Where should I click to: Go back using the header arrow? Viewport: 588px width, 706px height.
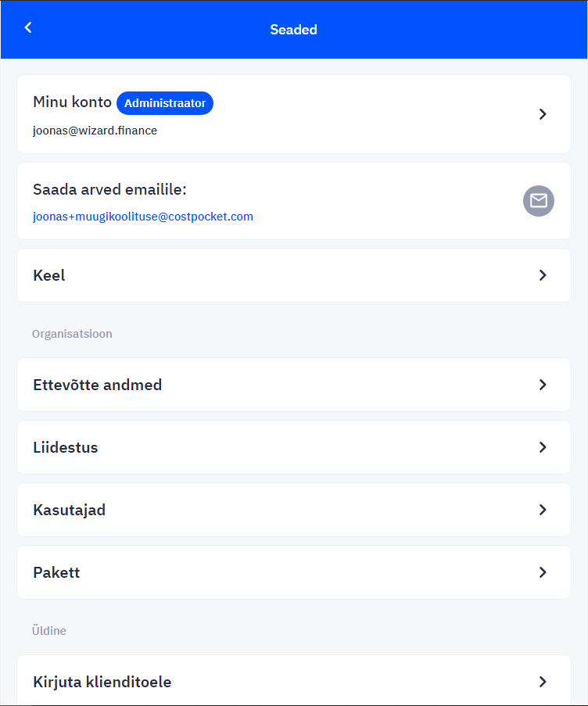pos(28,27)
